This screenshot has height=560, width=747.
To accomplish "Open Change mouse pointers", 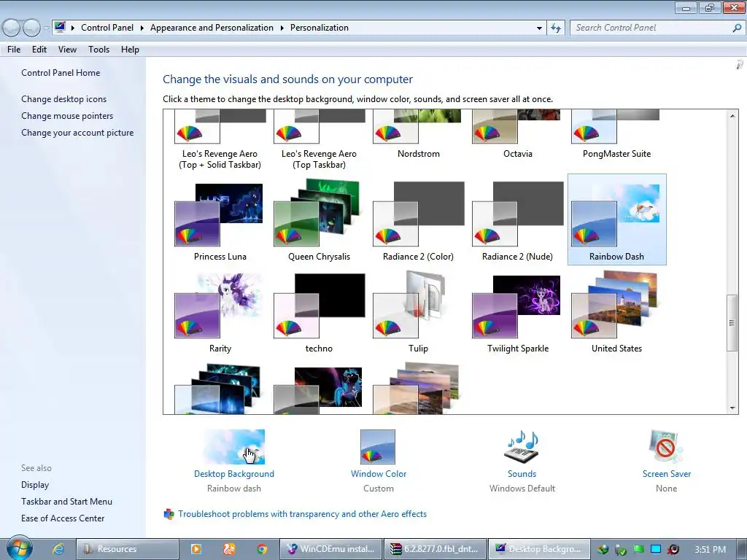I will 67,116.
